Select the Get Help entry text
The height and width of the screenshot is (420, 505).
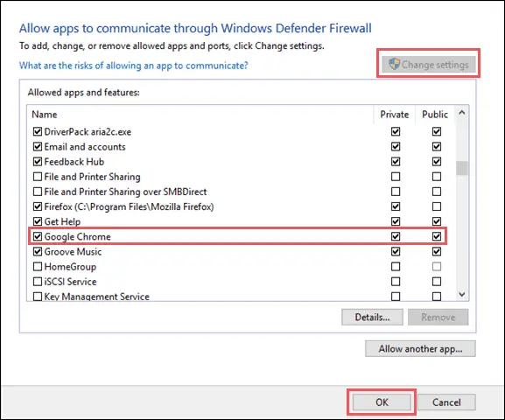[62, 221]
